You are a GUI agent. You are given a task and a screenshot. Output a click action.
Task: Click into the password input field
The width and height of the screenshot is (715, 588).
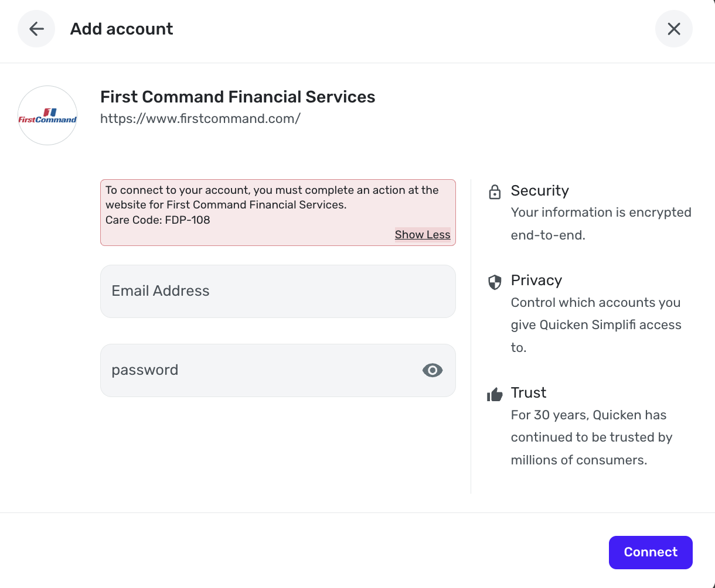click(x=258, y=370)
